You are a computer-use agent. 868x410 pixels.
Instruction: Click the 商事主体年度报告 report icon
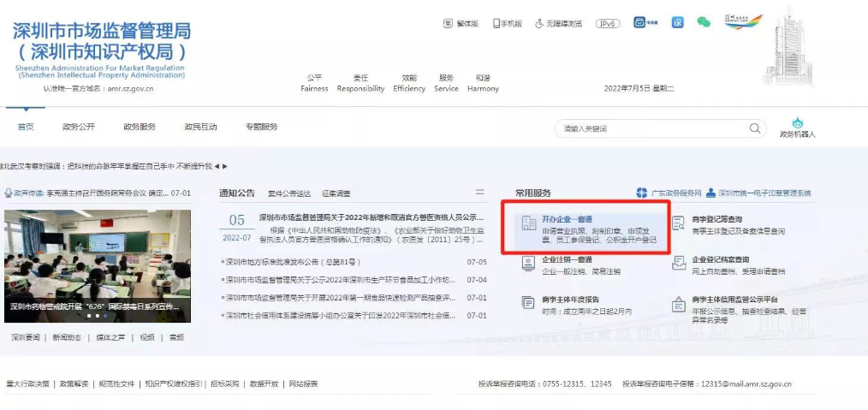[528, 304]
